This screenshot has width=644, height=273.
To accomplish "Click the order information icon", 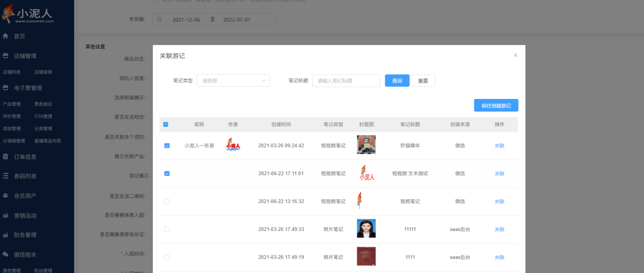I will click(x=6, y=157).
